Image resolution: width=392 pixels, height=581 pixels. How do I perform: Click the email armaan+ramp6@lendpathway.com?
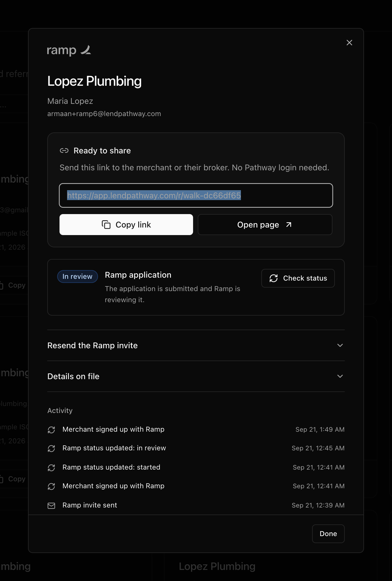pos(104,114)
